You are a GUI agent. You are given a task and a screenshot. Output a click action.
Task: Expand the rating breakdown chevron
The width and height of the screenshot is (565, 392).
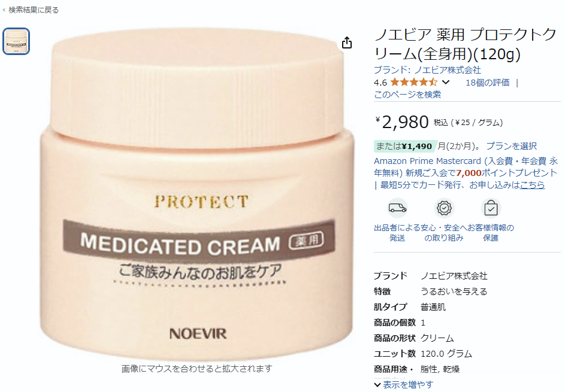[446, 83]
